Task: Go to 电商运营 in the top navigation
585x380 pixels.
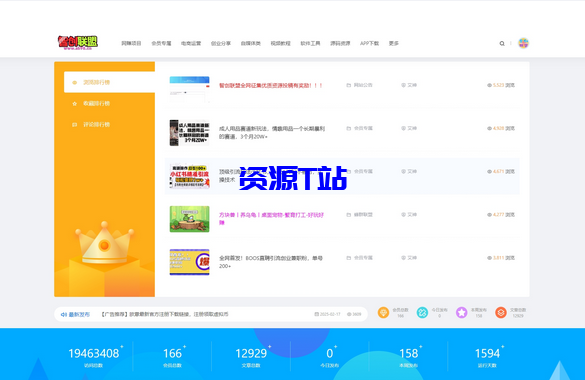Action: click(x=191, y=44)
